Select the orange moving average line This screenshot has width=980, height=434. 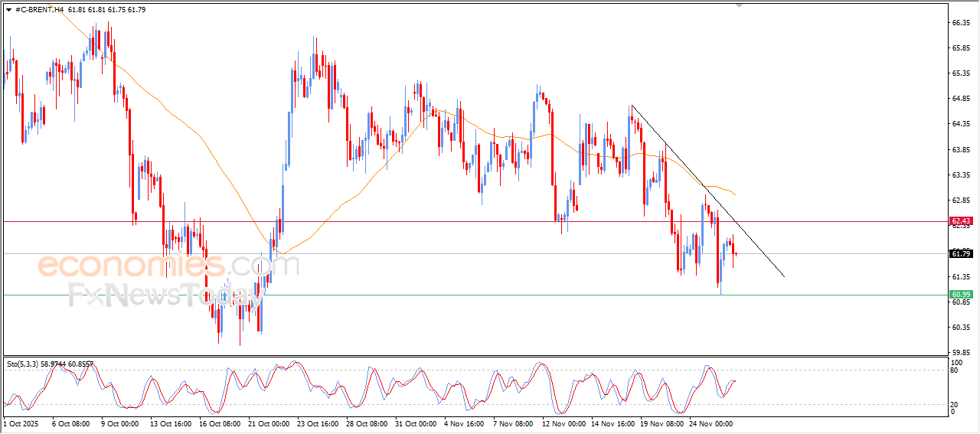(191, 127)
